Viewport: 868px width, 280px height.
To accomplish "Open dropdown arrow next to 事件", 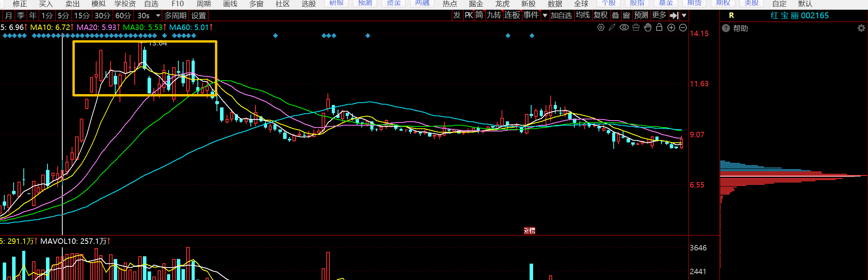I will coord(545,16).
